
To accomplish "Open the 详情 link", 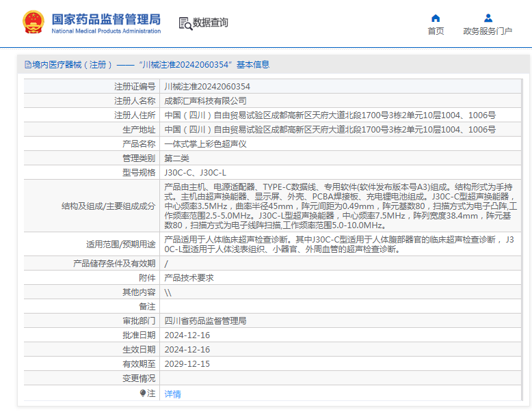I will (x=173, y=394).
